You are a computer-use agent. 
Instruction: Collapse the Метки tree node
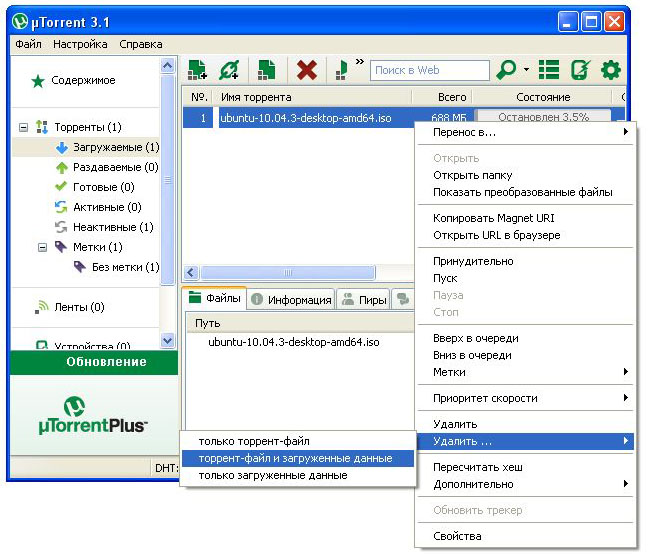point(42,247)
